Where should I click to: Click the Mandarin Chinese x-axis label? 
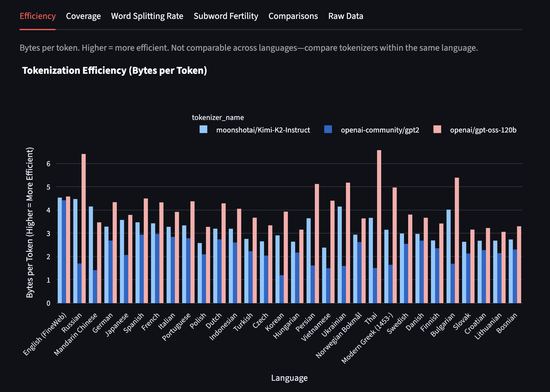76,335
